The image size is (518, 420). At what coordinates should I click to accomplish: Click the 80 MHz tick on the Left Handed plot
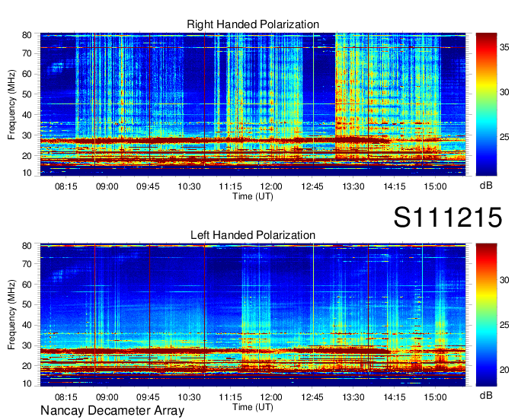pyautogui.click(x=27, y=246)
